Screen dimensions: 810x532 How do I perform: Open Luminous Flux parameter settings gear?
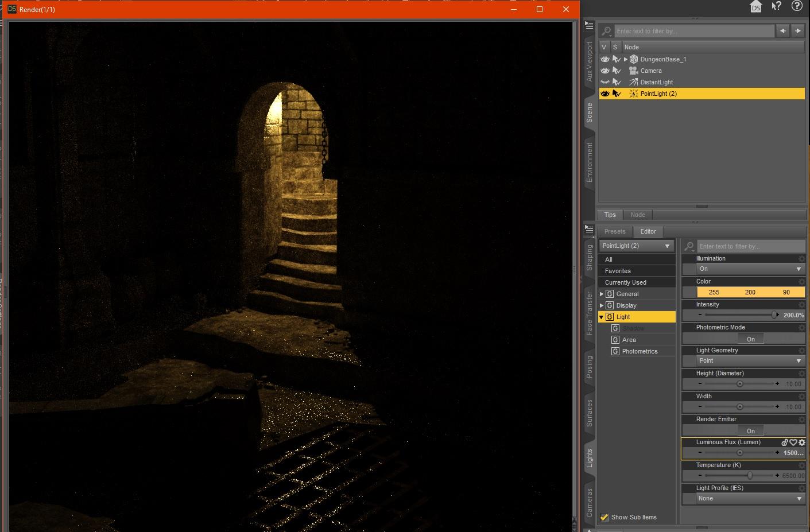tap(802, 442)
